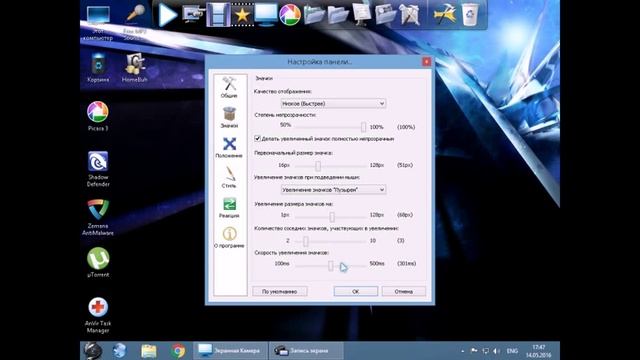This screenshot has width=640, height=360.
Task: Open the monitor icon in the dock
Action: [x=266, y=15]
